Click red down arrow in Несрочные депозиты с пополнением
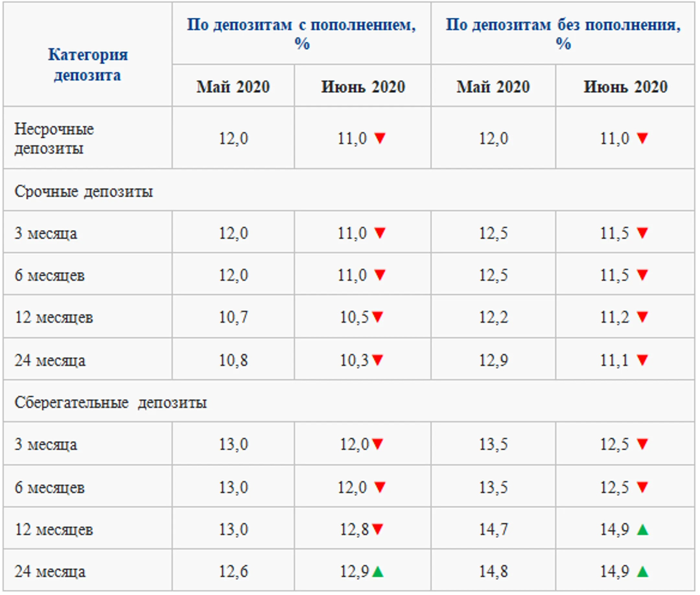The width and height of the screenshot is (700, 595). [x=380, y=138]
